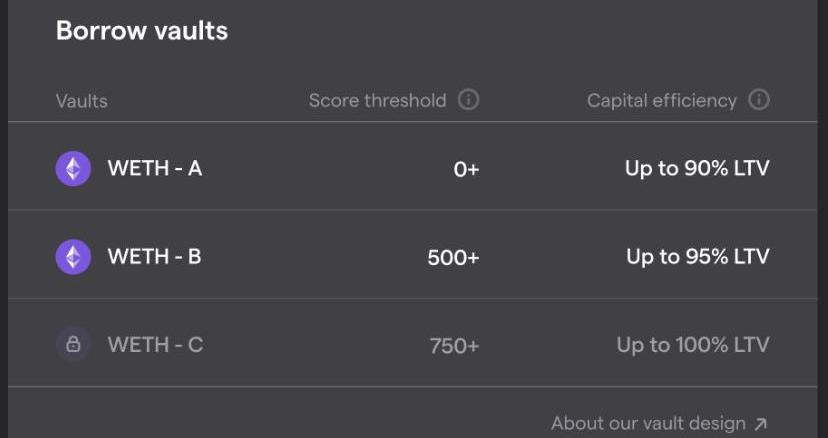Click the Borrow vaults heading
The image size is (828, 438).
coord(142,31)
